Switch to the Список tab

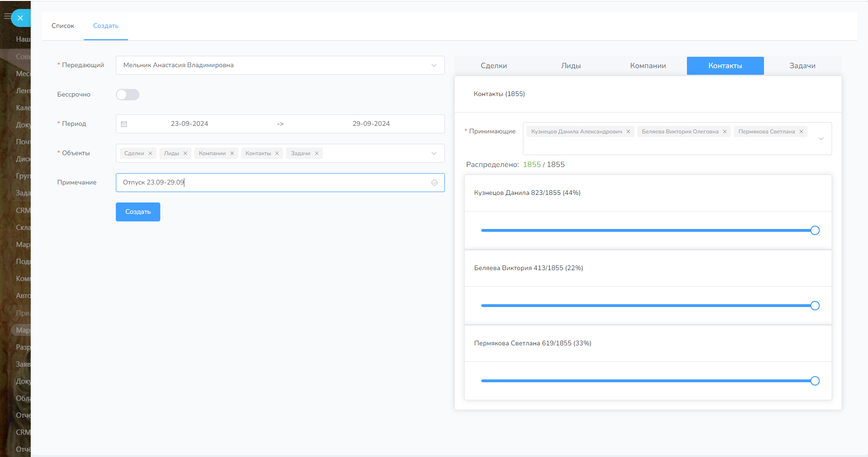(x=63, y=26)
